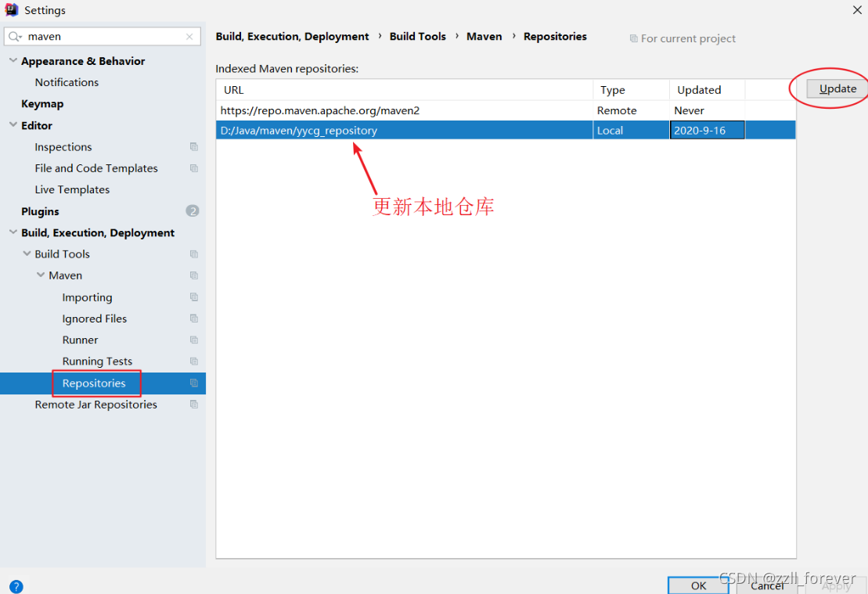Click the Cancel button
Viewport: 868px width, 594px height.
point(767,585)
